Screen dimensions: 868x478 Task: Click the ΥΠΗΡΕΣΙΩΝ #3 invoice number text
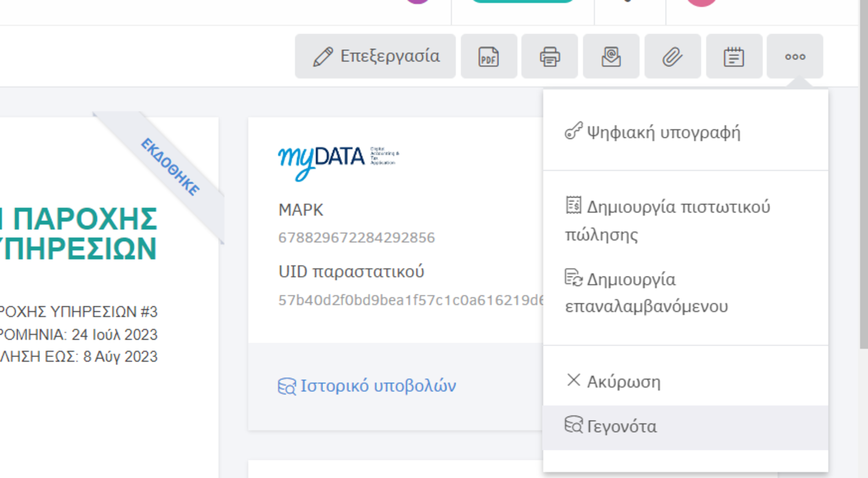pyautogui.click(x=104, y=312)
